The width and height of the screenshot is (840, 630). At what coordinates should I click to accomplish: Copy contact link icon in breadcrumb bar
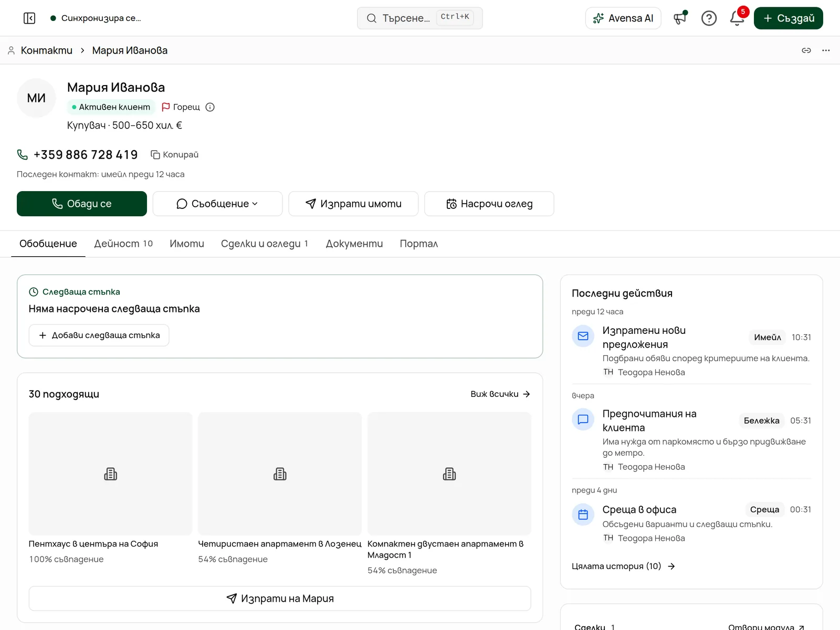[x=806, y=50]
